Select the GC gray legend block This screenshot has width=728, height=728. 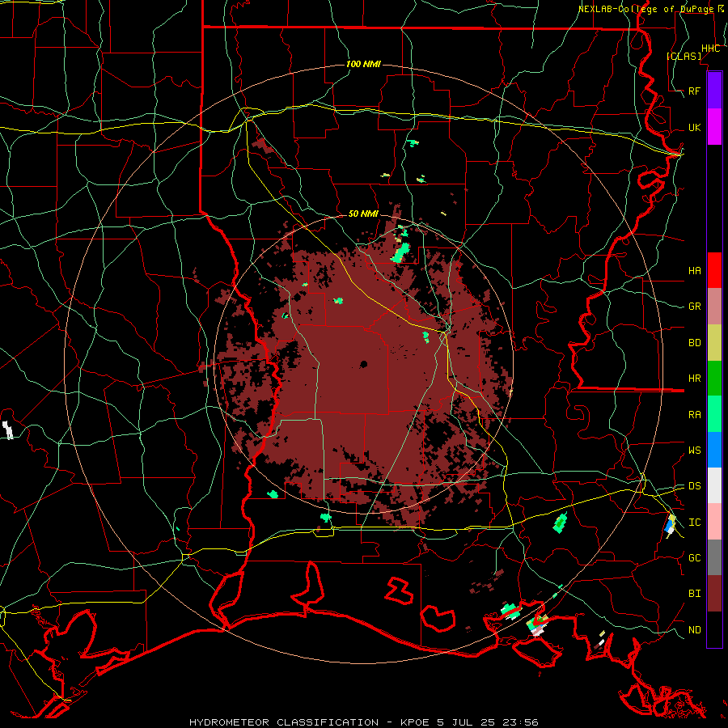(714, 557)
